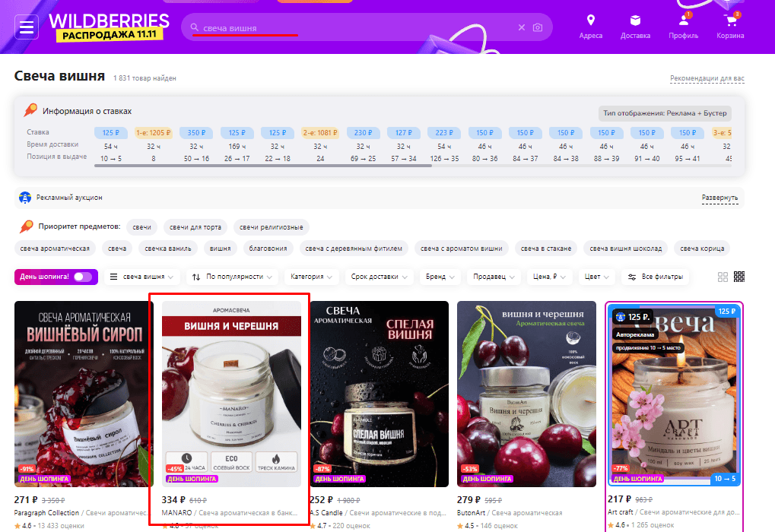Open Рекомендации для вас link
The width and height of the screenshot is (775, 532).
(707, 78)
